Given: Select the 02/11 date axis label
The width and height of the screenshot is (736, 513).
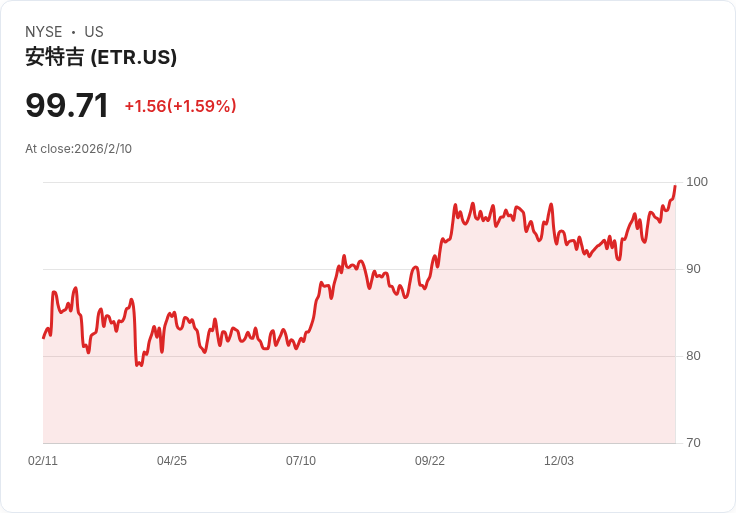Looking at the screenshot, I should (x=43, y=461).
